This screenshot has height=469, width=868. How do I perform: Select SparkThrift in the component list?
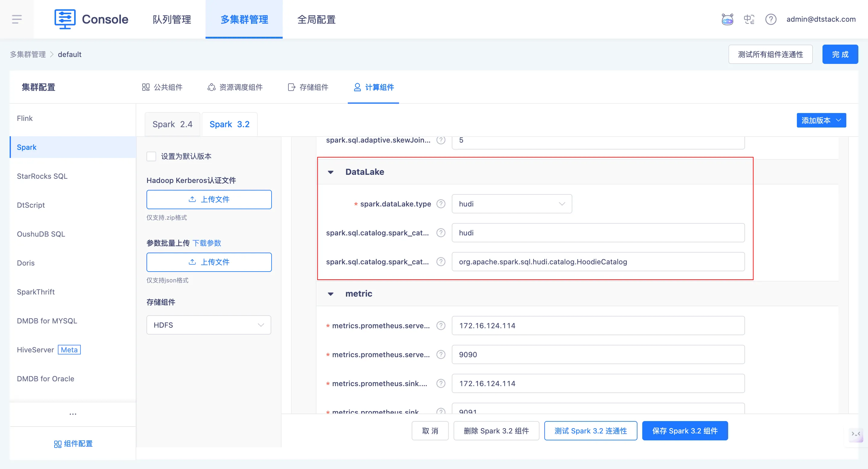36,292
